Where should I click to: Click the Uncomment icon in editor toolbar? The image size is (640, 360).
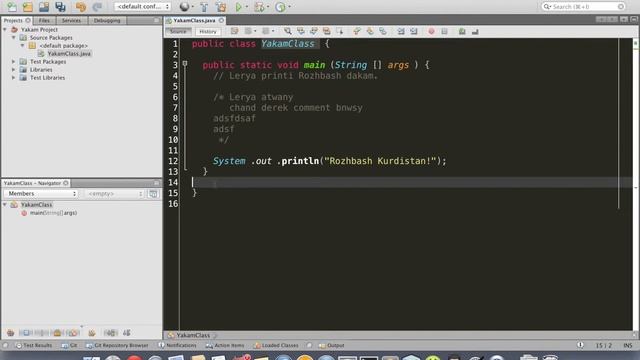[475, 31]
